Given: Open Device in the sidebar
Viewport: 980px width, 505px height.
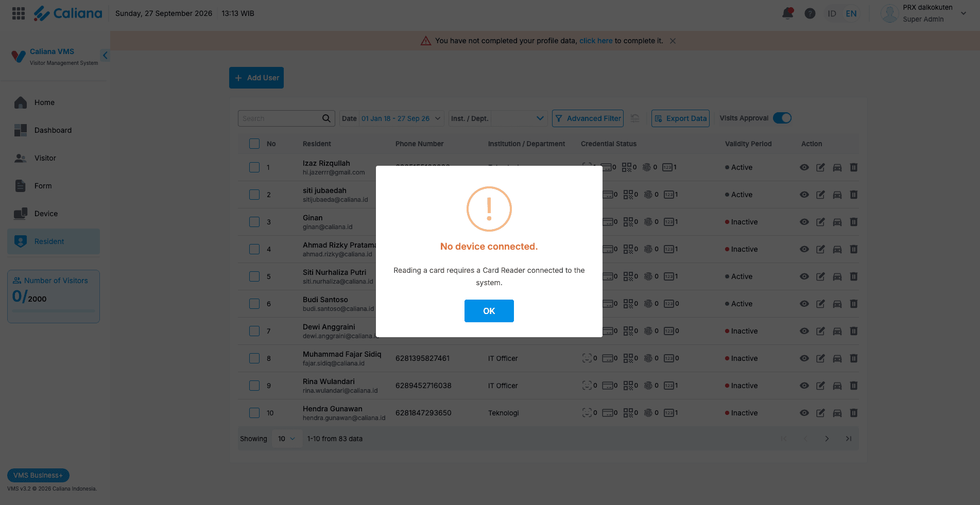Looking at the screenshot, I should pos(54,214).
